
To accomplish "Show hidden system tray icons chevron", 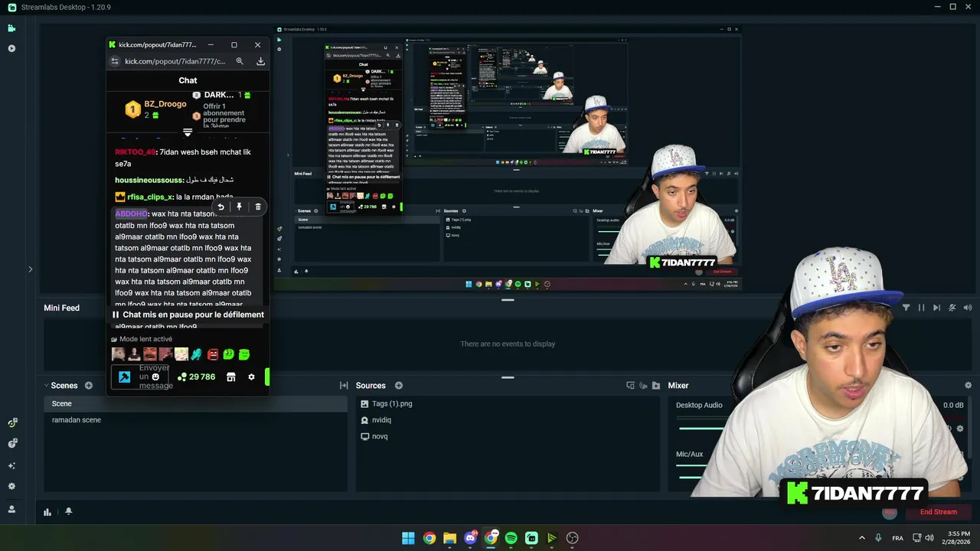I will 862,538.
